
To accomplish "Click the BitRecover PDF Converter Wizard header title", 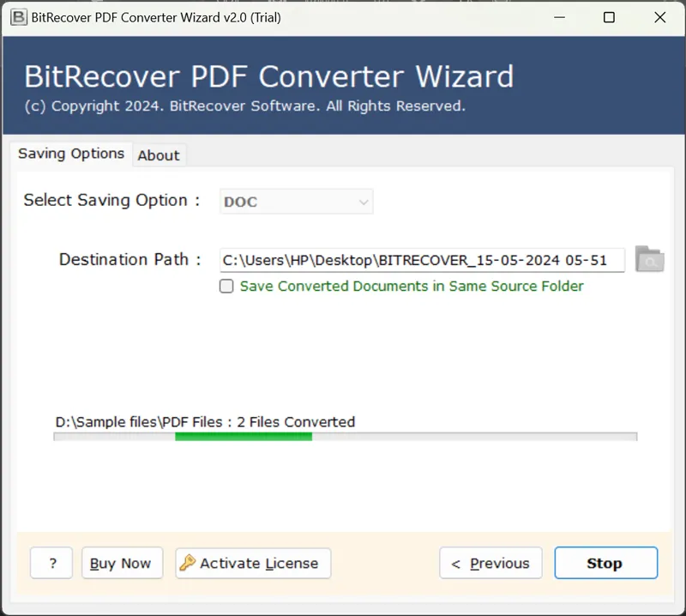I will coord(268,76).
